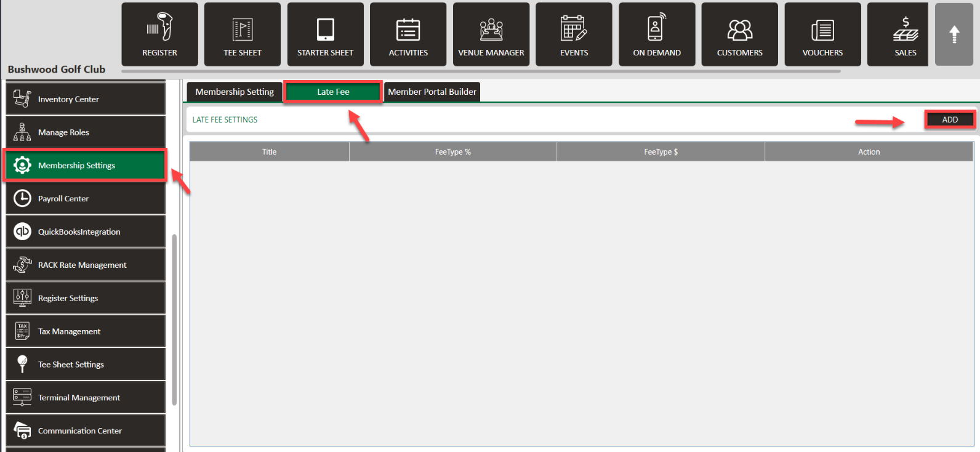The image size is (980, 452).
Task: Go to Terminal Management label
Action: click(x=79, y=398)
